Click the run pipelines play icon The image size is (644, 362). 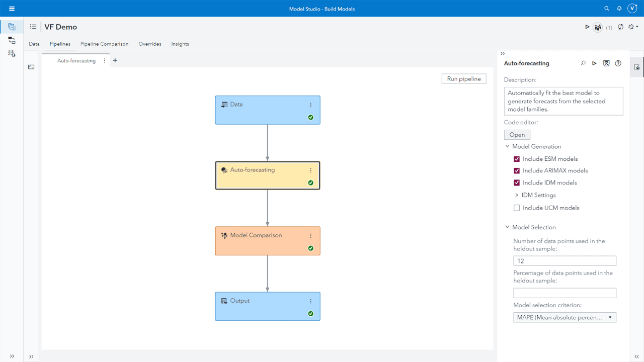click(587, 27)
